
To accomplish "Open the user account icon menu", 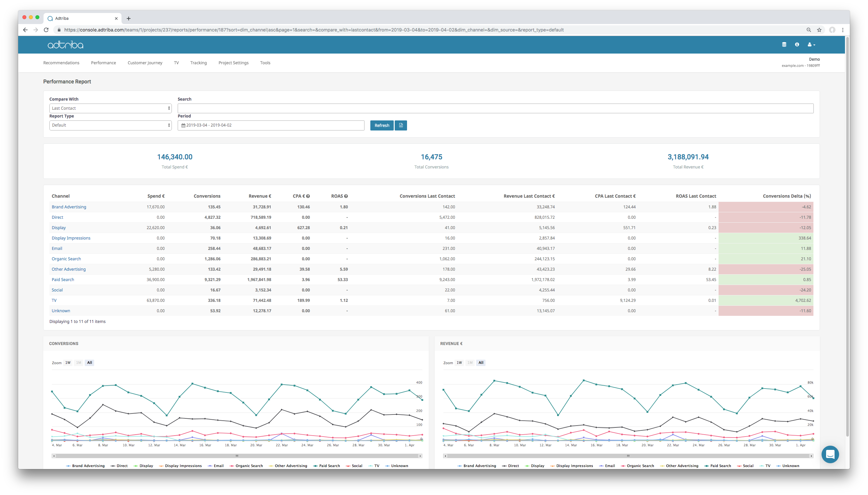I will click(810, 44).
